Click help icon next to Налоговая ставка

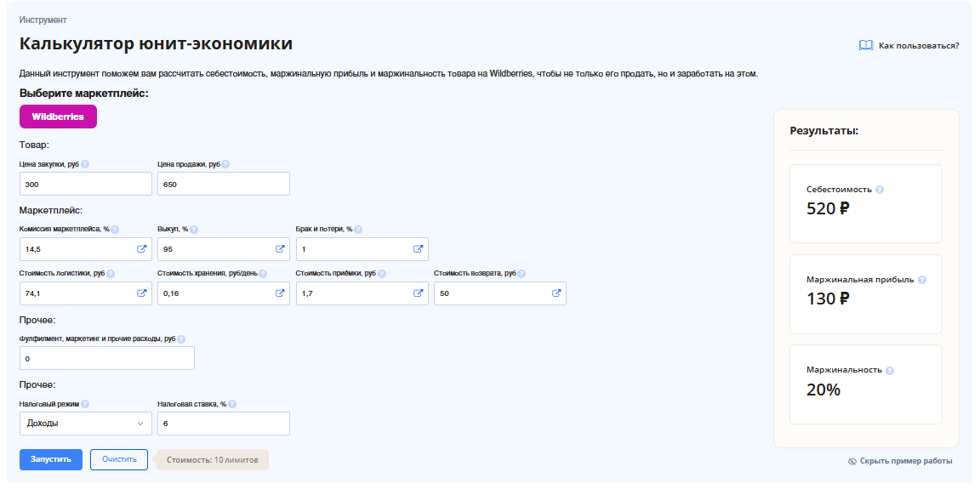click(x=232, y=405)
